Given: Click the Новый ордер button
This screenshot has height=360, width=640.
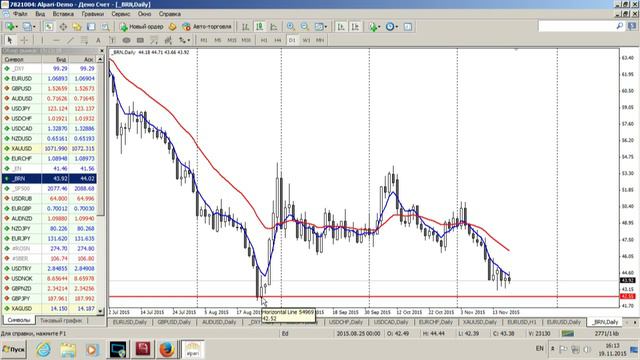Looking at the screenshot, I should point(142,27).
